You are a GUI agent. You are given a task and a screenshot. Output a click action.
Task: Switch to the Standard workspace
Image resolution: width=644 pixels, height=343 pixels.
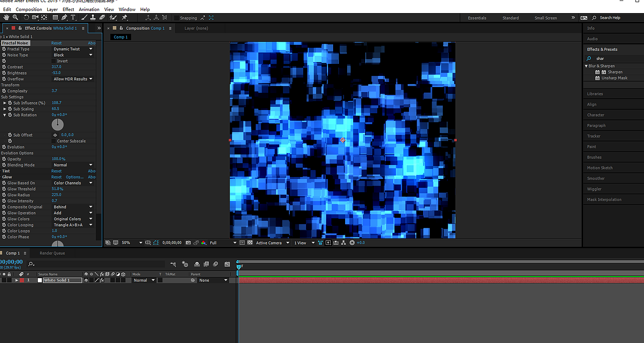(511, 18)
